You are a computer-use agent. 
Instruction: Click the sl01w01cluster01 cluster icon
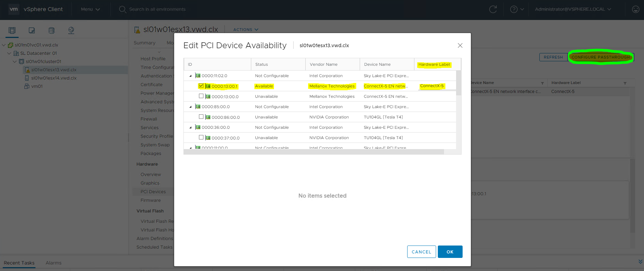coord(21,61)
